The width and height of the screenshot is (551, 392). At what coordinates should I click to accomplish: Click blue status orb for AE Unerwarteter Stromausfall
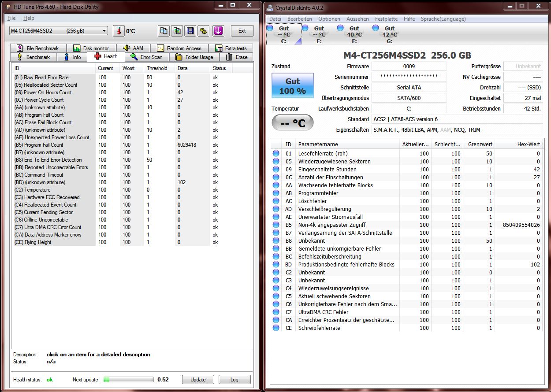(276, 217)
